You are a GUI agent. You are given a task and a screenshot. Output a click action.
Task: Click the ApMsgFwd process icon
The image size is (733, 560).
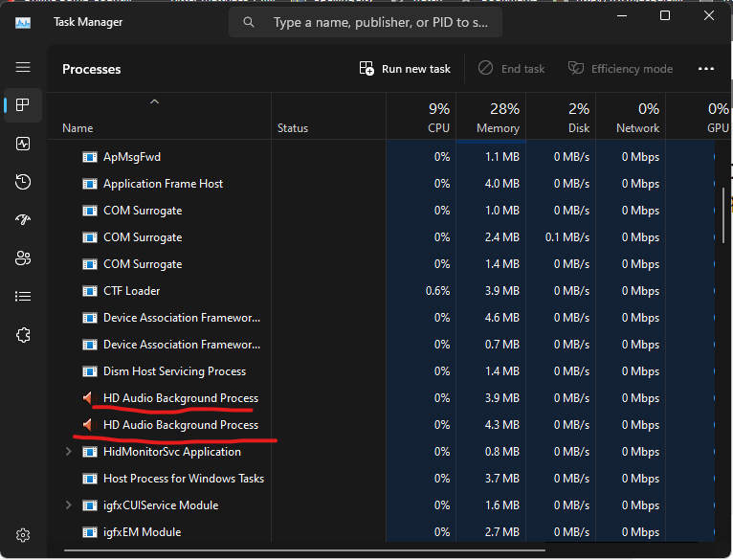pos(90,157)
